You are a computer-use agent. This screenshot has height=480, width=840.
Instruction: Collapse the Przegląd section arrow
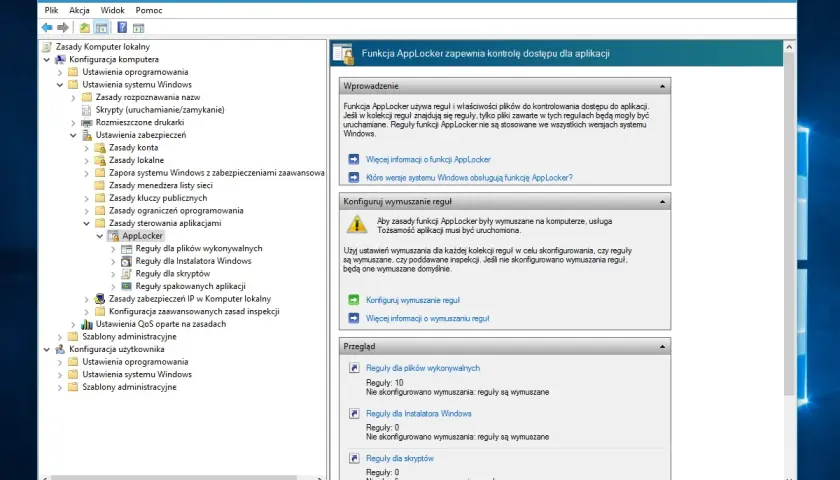coord(662,347)
